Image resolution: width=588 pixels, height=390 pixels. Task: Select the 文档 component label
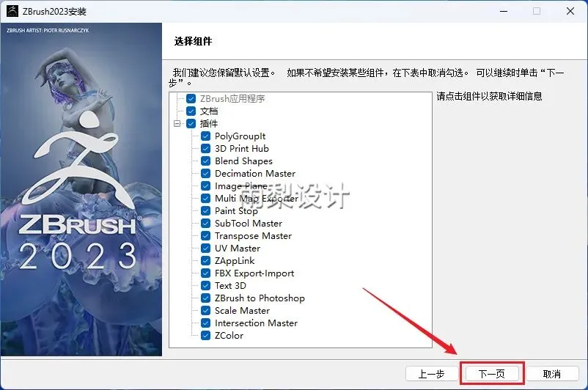[209, 111]
